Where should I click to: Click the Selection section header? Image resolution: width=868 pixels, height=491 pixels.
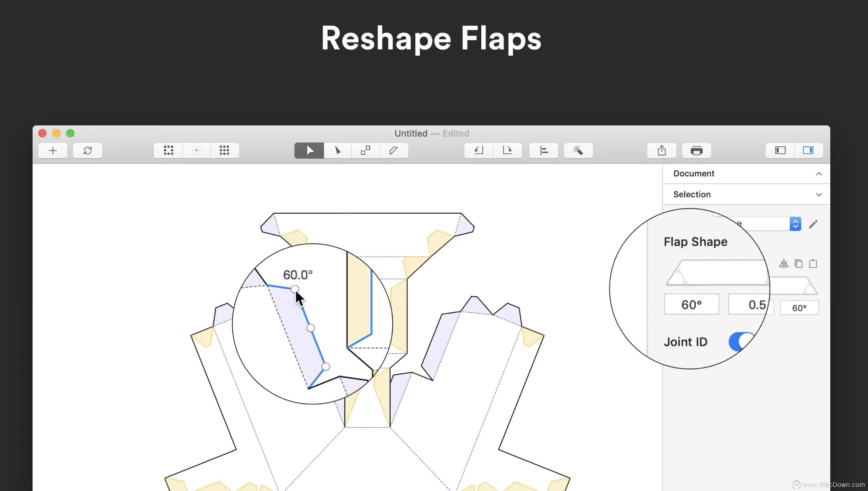pyautogui.click(x=692, y=195)
